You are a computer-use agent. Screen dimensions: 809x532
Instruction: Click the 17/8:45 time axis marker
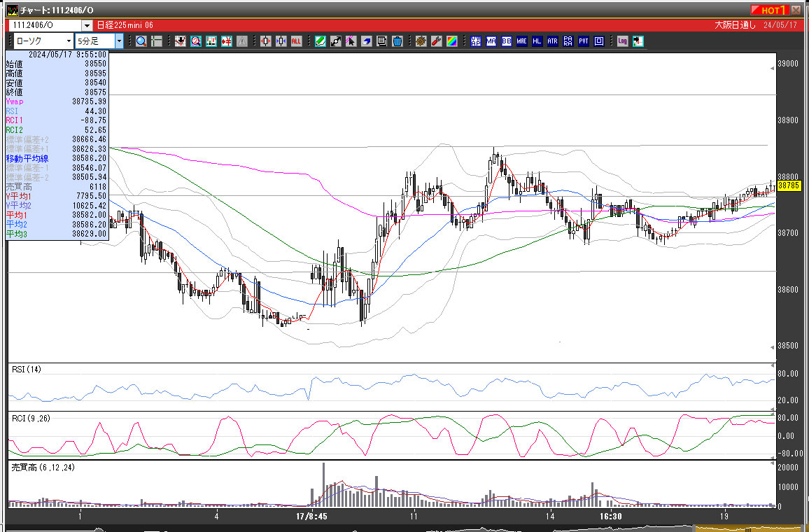(x=311, y=516)
